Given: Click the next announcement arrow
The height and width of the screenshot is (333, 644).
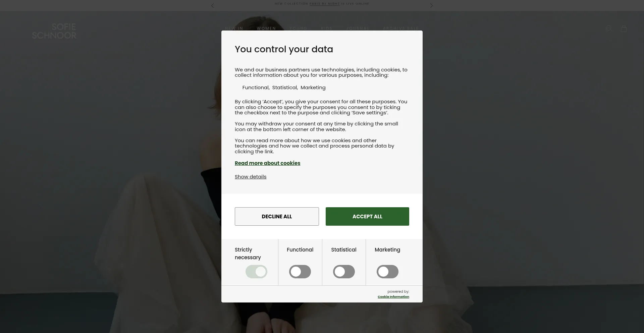Looking at the screenshot, I should 431,6.
